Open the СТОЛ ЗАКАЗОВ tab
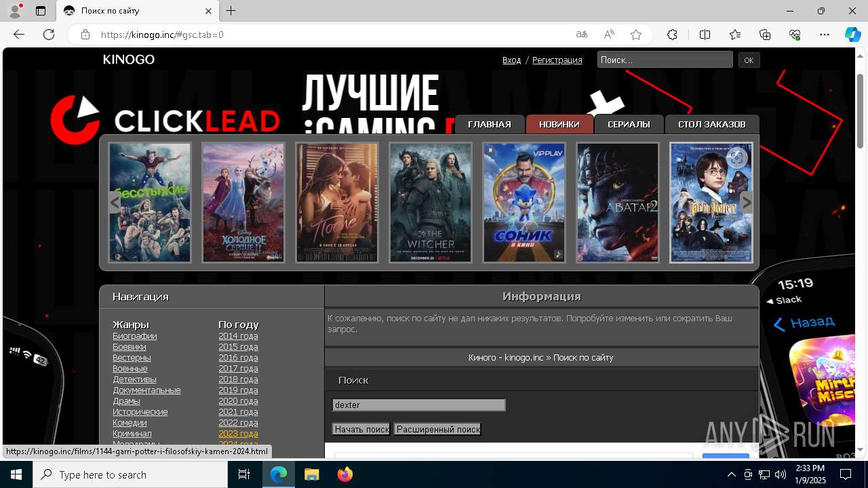 point(712,124)
